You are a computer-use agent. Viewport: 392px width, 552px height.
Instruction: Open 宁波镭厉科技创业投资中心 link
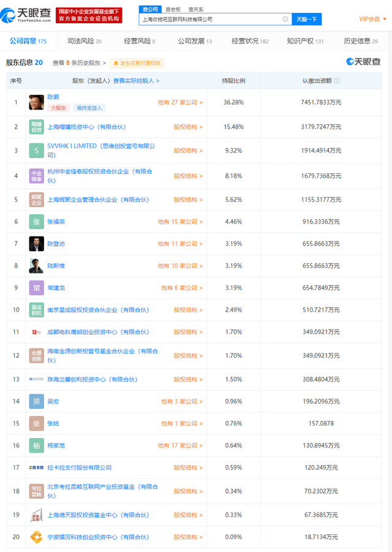click(x=98, y=537)
